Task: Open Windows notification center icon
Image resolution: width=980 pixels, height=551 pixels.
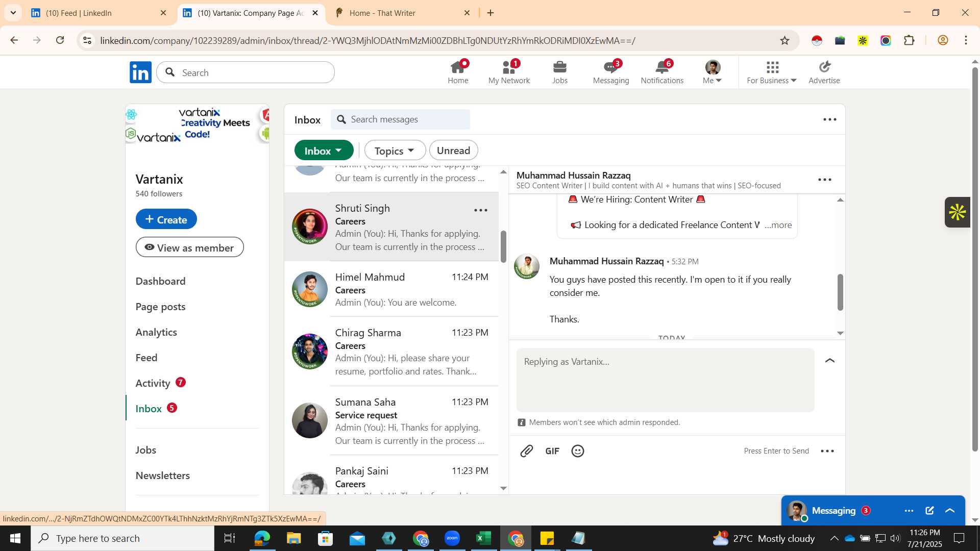Action: tap(959, 538)
